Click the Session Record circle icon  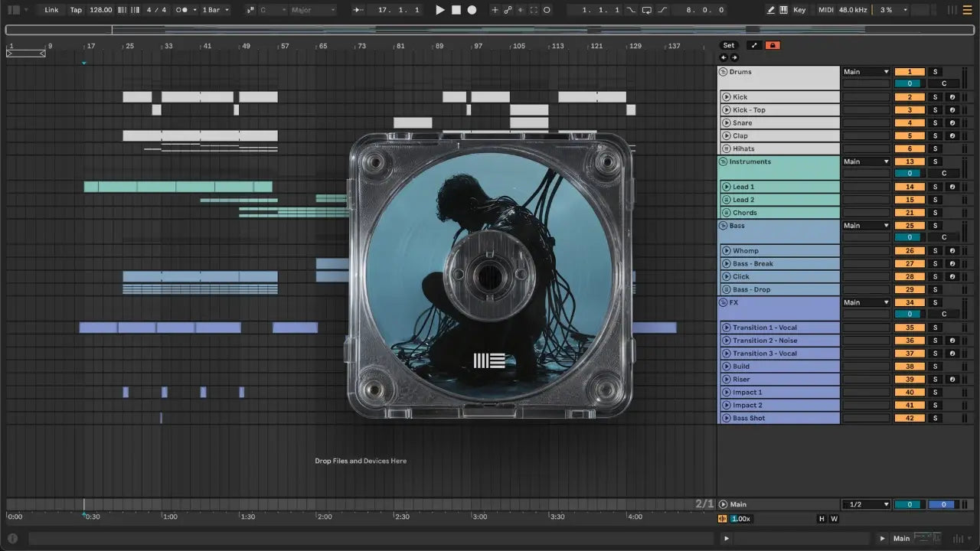pyautogui.click(x=547, y=10)
